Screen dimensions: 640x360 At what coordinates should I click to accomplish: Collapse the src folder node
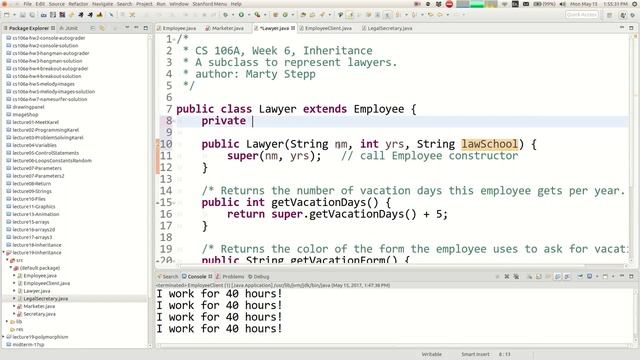(7, 260)
